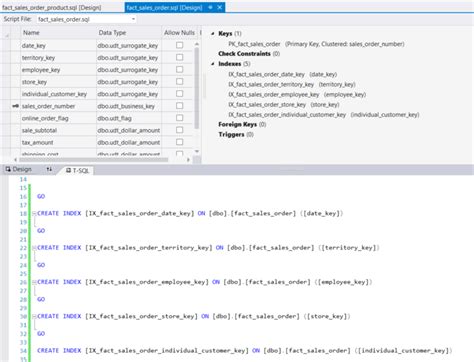
Task: Select the online_order_flag name cell
Action: 59,118
